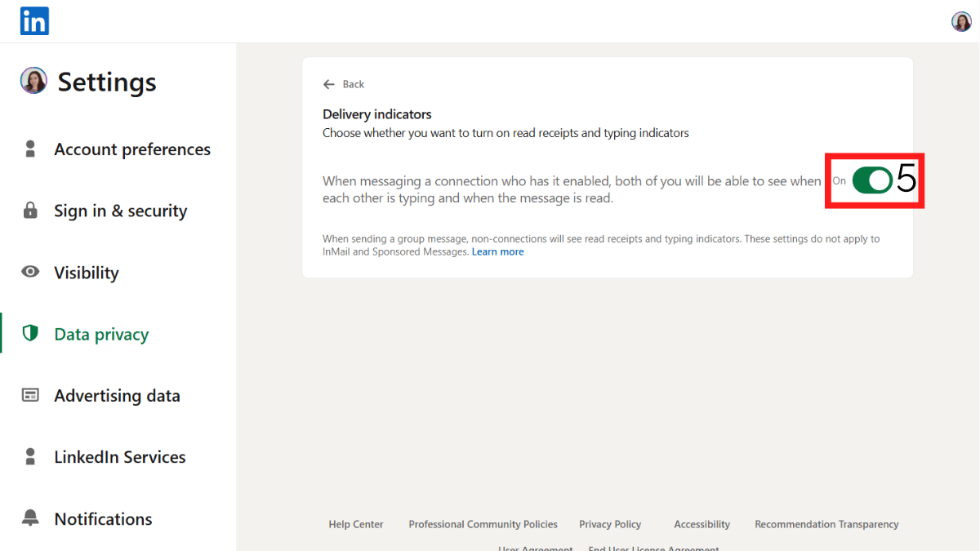Click the profile photo beside Settings heading
This screenshot has height=551, width=980.
33,81
